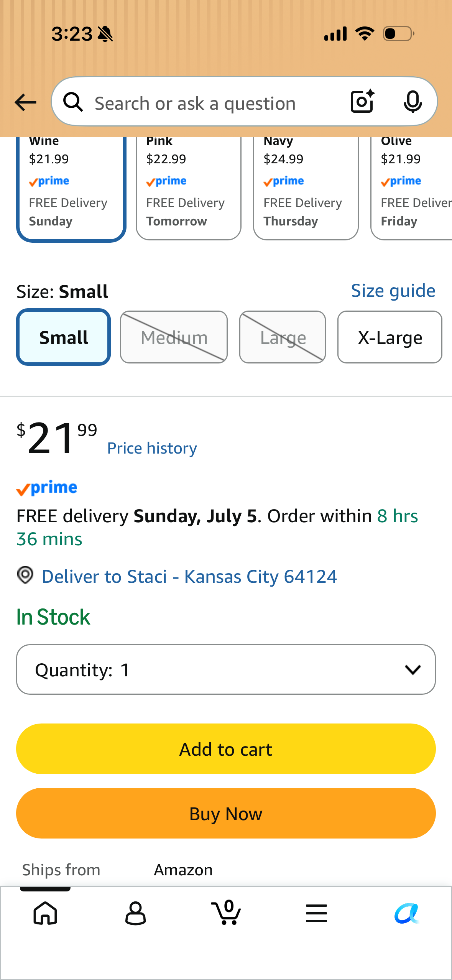Image resolution: width=452 pixels, height=980 pixels.
Task: Tap the Buy Now button
Action: click(226, 813)
